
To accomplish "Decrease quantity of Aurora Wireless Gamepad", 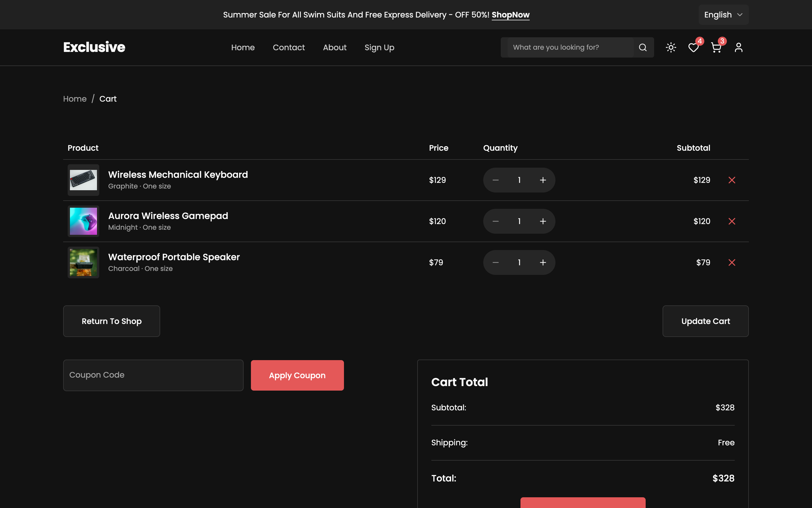I will coord(496,222).
